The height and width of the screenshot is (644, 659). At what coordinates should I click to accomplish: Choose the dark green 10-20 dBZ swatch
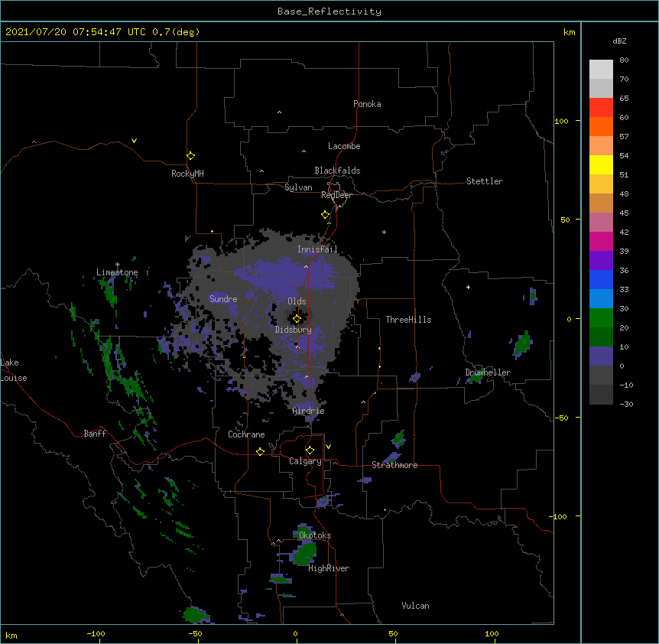(x=601, y=337)
